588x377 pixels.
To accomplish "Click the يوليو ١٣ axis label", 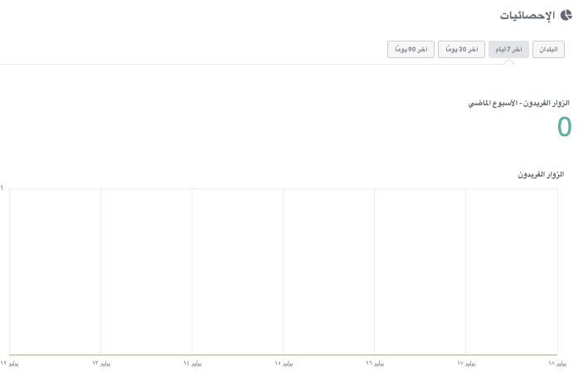I will [101, 364].
